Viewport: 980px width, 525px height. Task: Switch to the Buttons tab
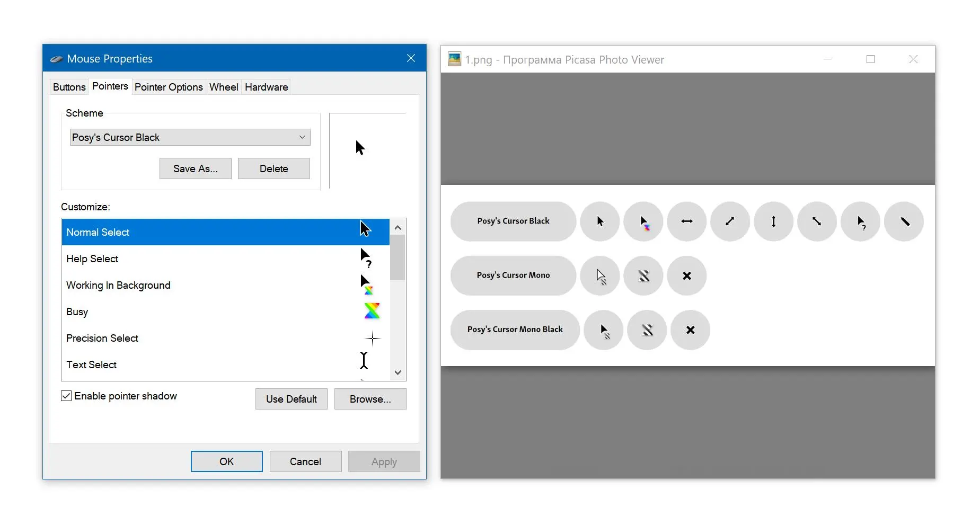point(69,87)
